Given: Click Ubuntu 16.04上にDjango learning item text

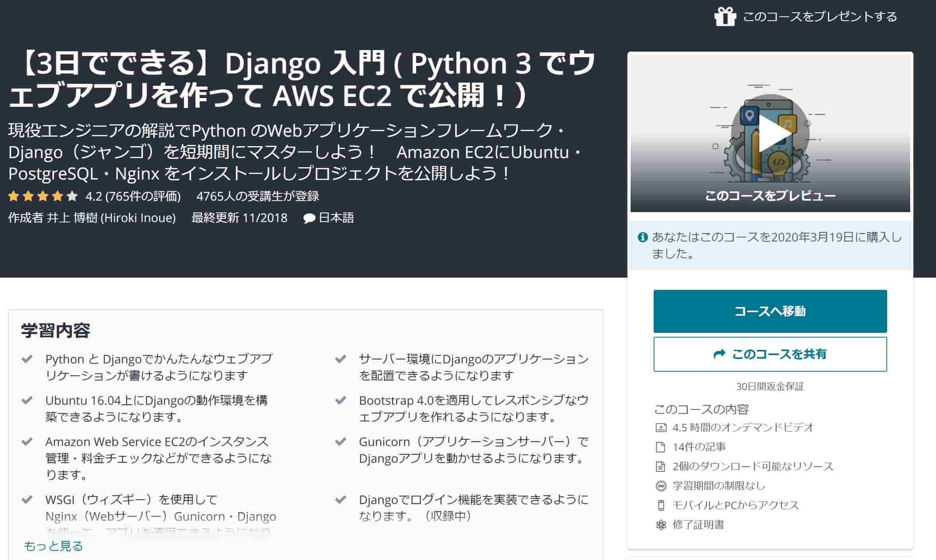Looking at the screenshot, I should [x=157, y=409].
